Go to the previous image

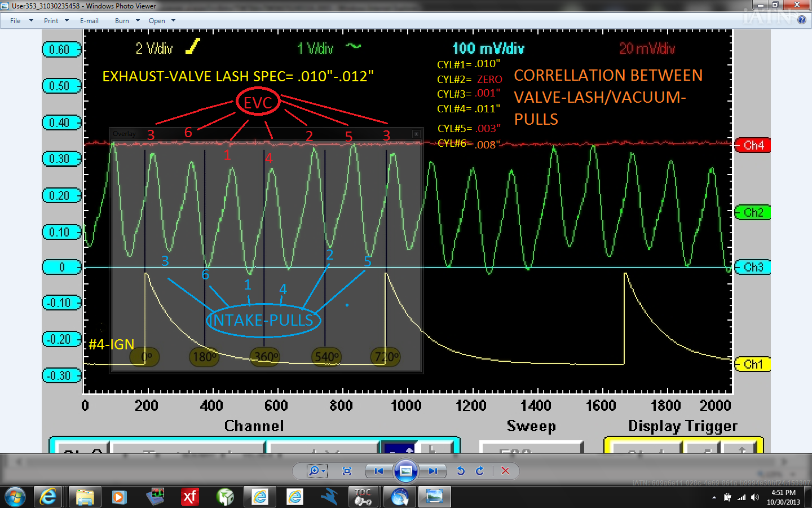click(x=378, y=471)
